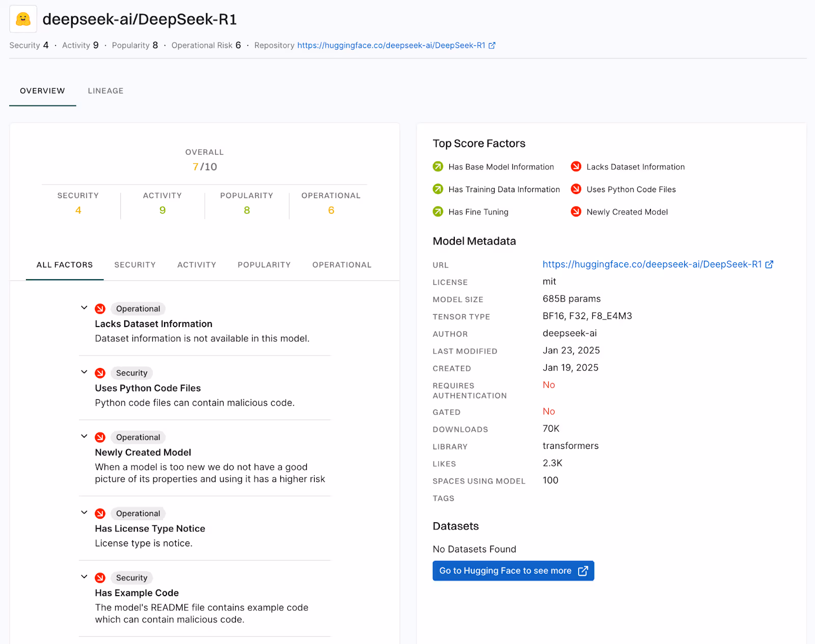Click the '100' spaces using model value

(x=550, y=480)
